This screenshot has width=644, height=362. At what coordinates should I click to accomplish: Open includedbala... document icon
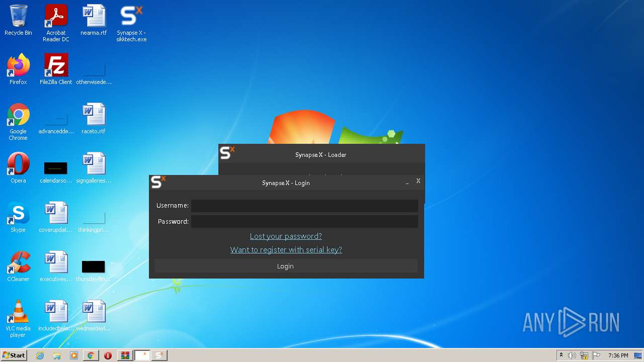(56, 316)
